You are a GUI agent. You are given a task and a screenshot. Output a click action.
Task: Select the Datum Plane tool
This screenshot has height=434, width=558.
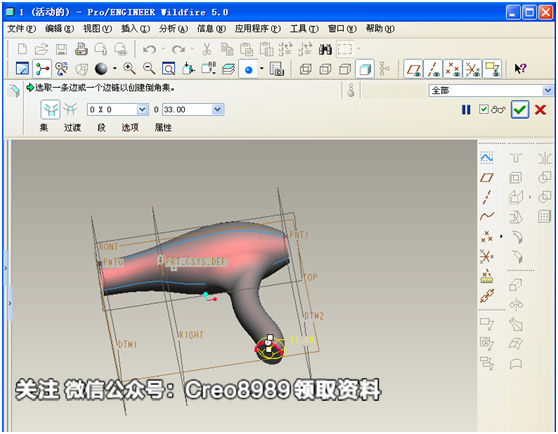486,177
